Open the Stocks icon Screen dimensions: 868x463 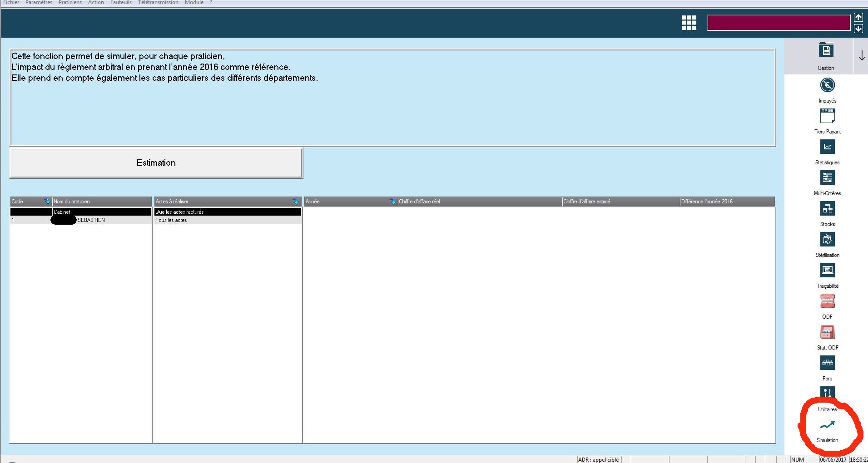click(x=827, y=208)
